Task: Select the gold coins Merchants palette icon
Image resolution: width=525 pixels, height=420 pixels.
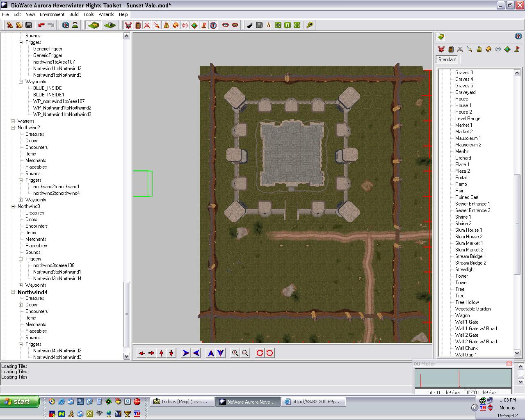Action: point(479,49)
